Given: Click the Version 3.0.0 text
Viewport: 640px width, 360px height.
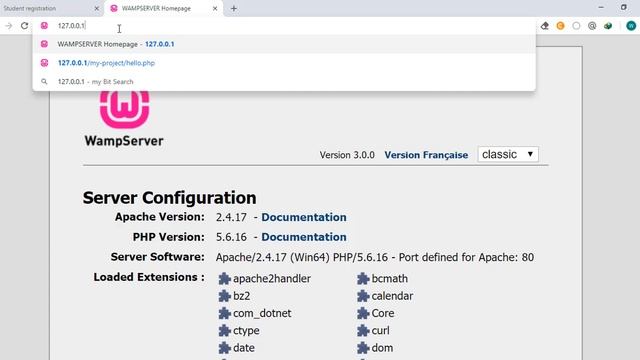Looking at the screenshot, I should coord(347,155).
